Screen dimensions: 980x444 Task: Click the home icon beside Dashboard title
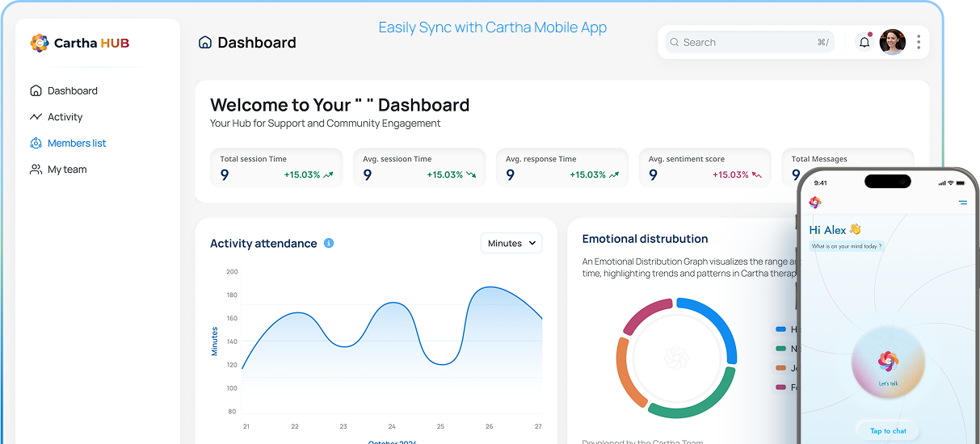(x=205, y=43)
